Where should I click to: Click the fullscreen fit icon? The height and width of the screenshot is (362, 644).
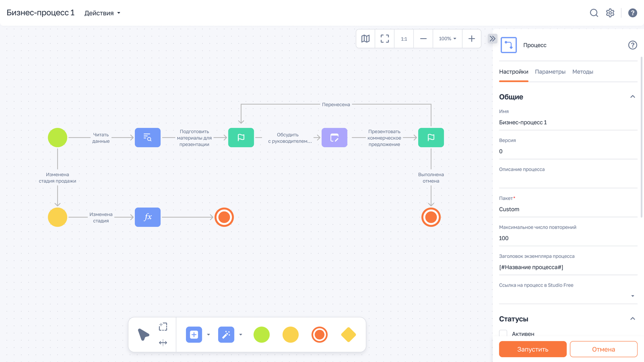click(385, 39)
